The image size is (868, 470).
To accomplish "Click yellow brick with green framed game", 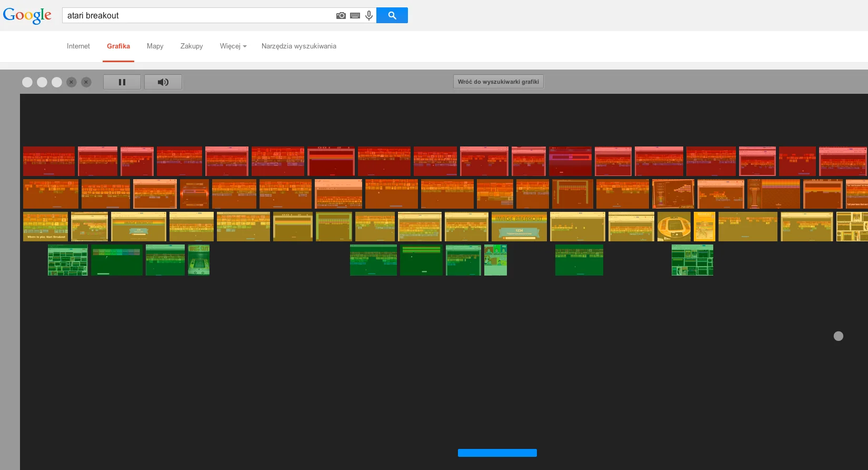I will click(x=334, y=227).
